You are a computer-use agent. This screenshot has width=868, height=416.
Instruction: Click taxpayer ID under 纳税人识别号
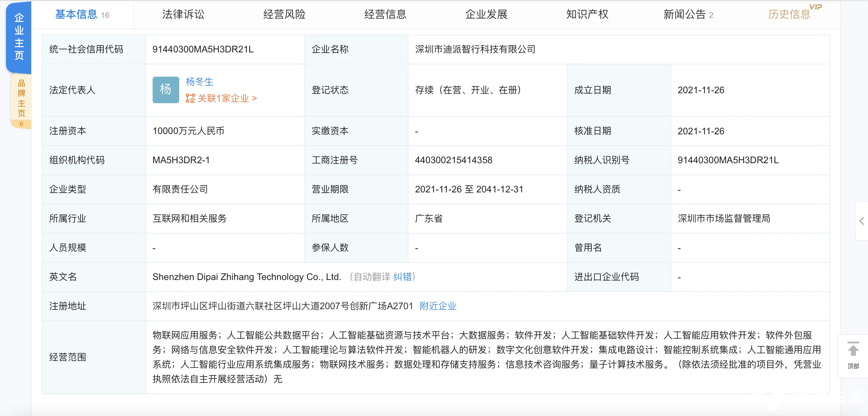tap(728, 160)
